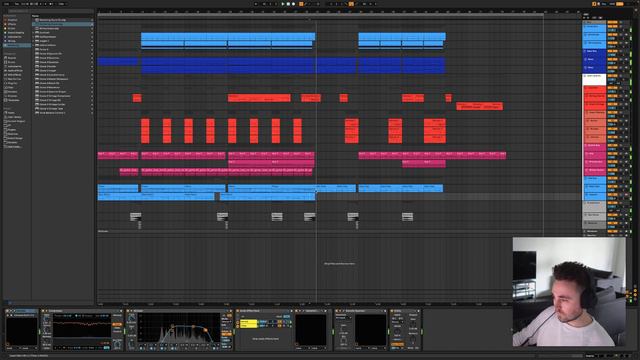The width and height of the screenshot is (640, 360).
Task: Toggle the white track's orange activator button
Action: click(x=612, y=76)
